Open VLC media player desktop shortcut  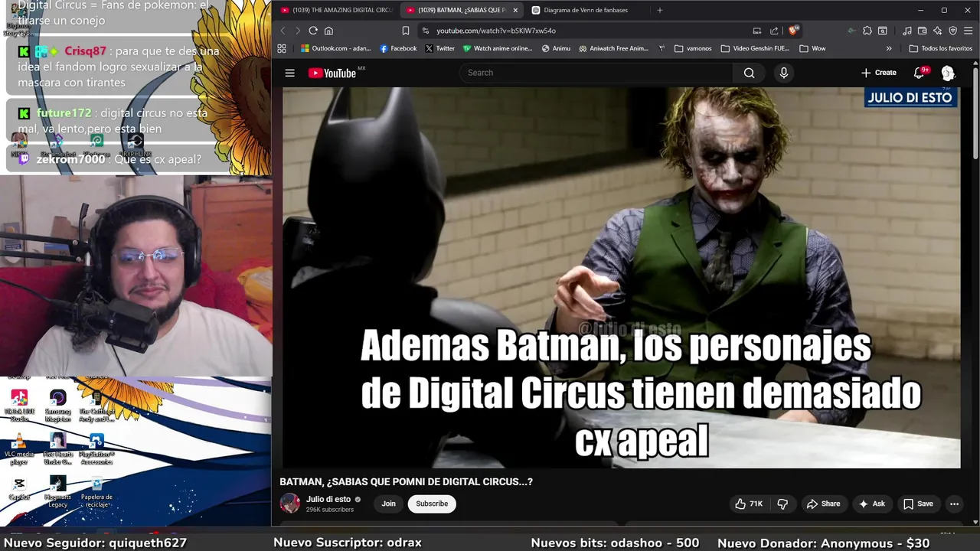click(x=19, y=449)
